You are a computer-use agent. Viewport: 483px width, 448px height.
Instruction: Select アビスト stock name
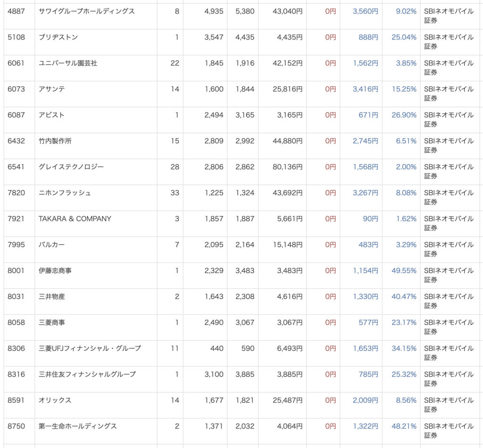pyautogui.click(x=51, y=115)
